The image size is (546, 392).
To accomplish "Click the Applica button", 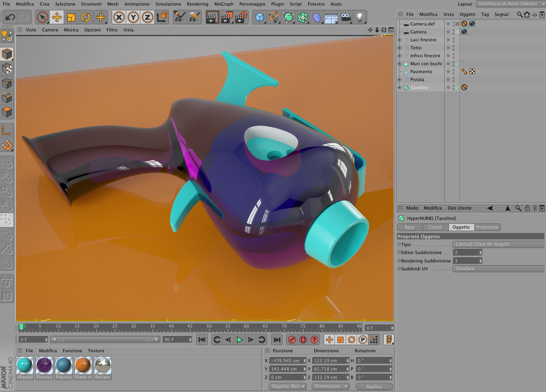I will (374, 386).
